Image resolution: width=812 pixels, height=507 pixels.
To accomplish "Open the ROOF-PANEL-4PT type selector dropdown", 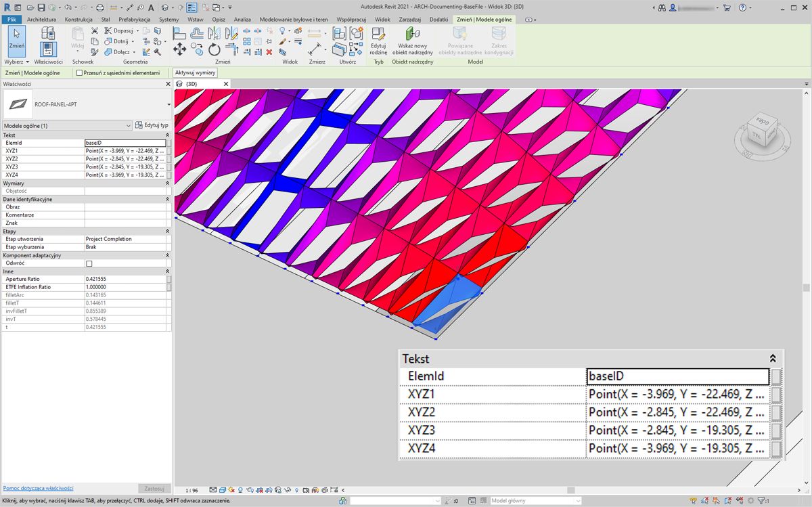I will click(168, 105).
